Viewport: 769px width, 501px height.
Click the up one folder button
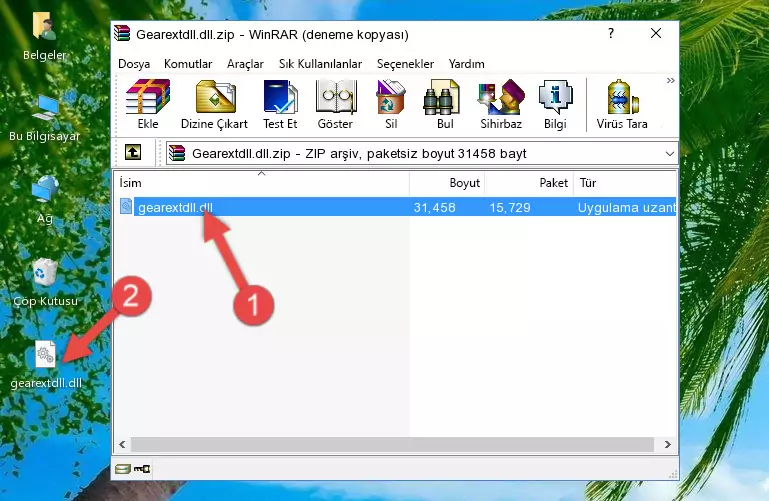tap(133, 152)
